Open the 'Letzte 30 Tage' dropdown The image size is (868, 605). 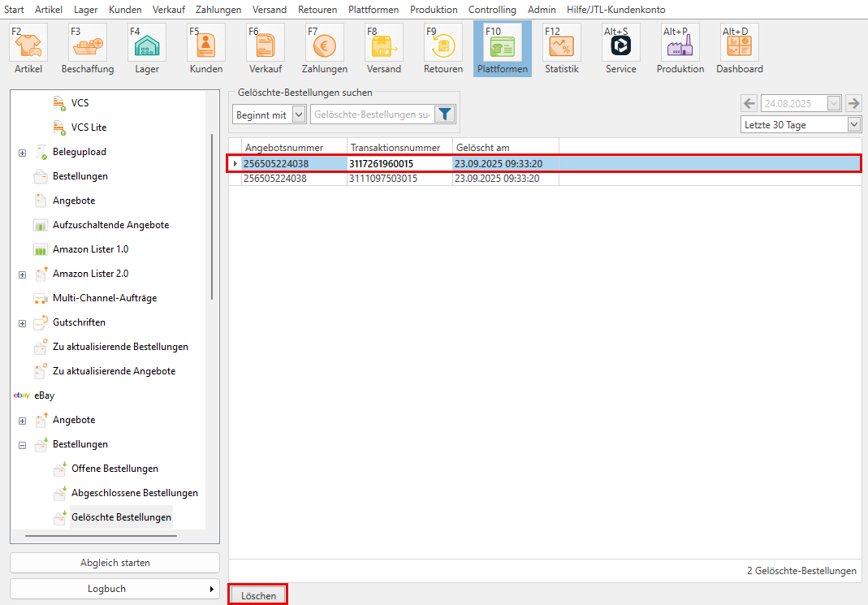click(x=853, y=125)
